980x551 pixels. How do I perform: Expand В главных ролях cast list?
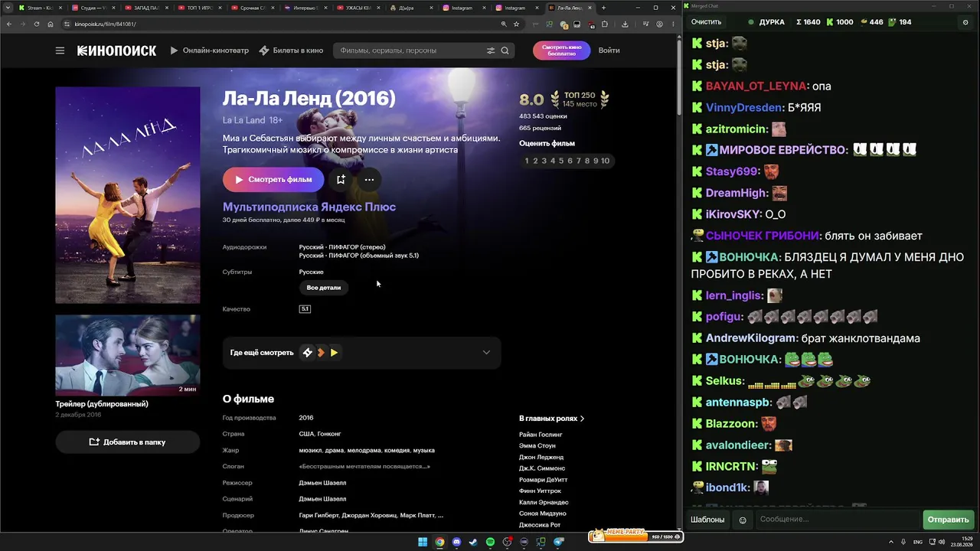coord(551,419)
